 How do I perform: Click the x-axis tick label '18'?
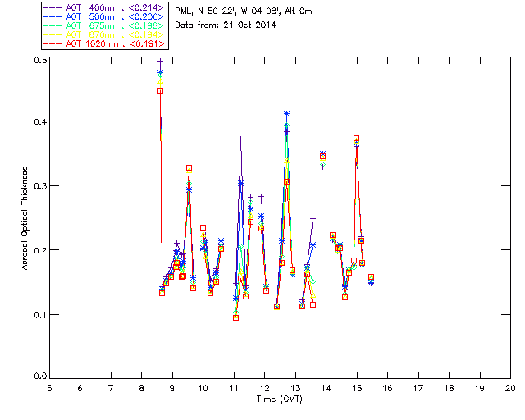click(x=450, y=388)
